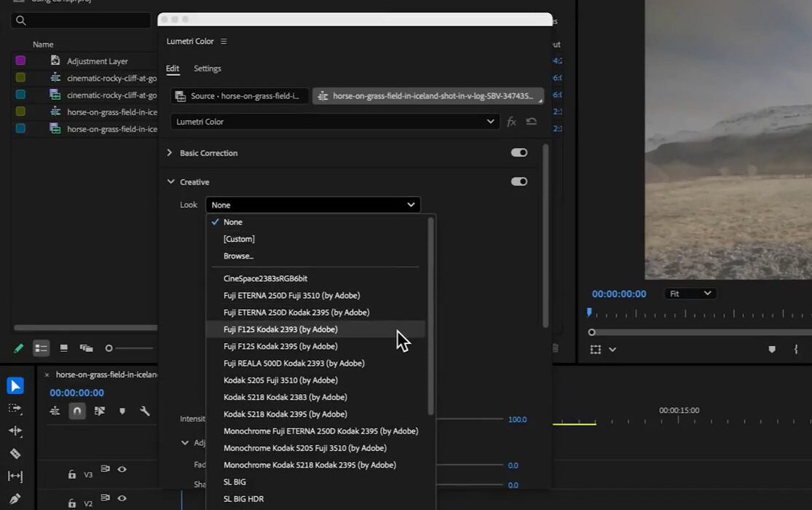The width and height of the screenshot is (812, 510).
Task: Toggle the Creative section switch
Action: [519, 181]
